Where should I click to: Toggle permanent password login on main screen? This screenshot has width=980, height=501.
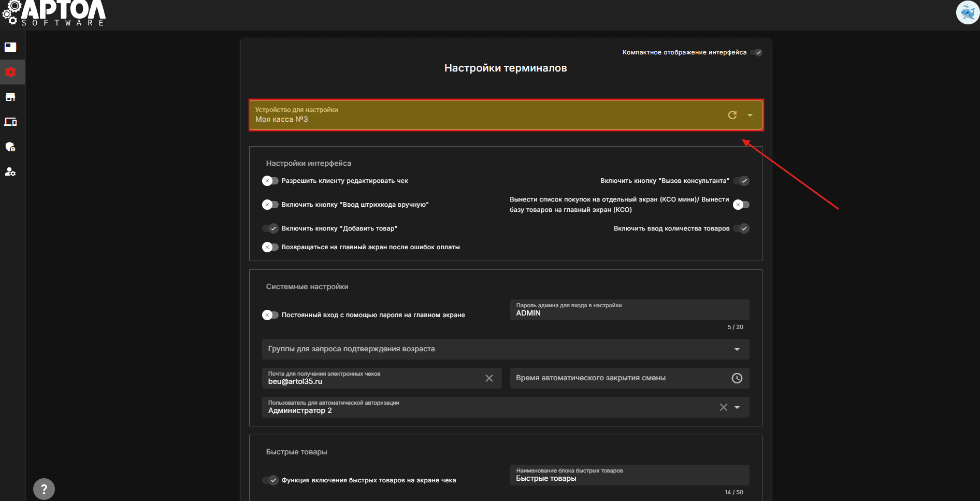click(270, 315)
